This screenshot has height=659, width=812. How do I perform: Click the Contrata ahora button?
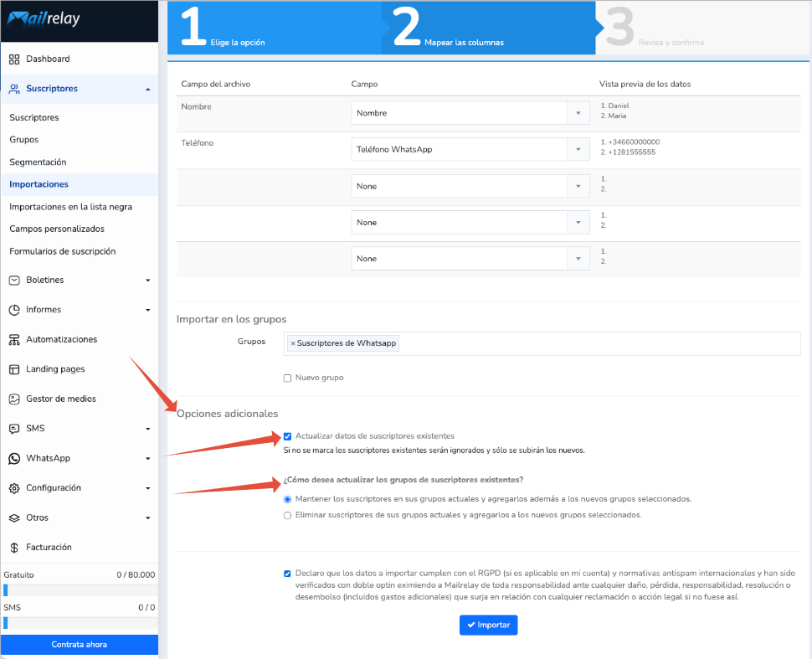(x=80, y=645)
